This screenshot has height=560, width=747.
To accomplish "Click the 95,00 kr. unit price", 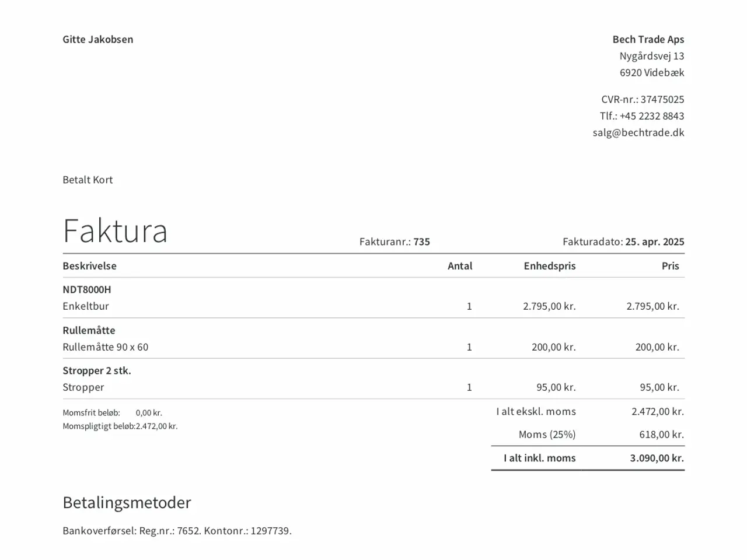I will (x=556, y=387).
